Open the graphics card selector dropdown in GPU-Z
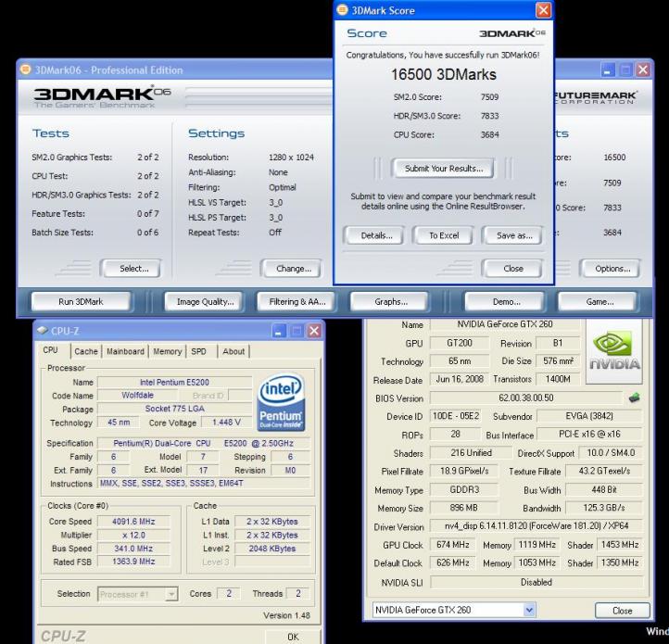669x644 pixels. pos(529,610)
